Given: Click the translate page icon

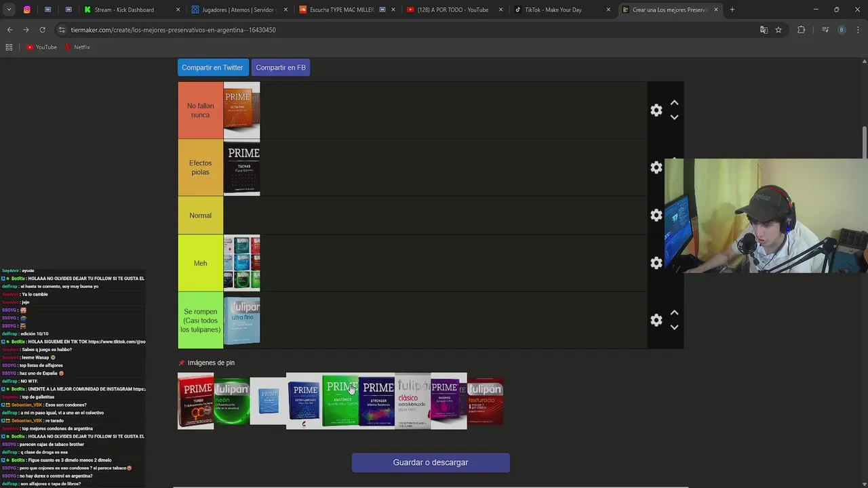Looking at the screenshot, I should [x=764, y=30].
